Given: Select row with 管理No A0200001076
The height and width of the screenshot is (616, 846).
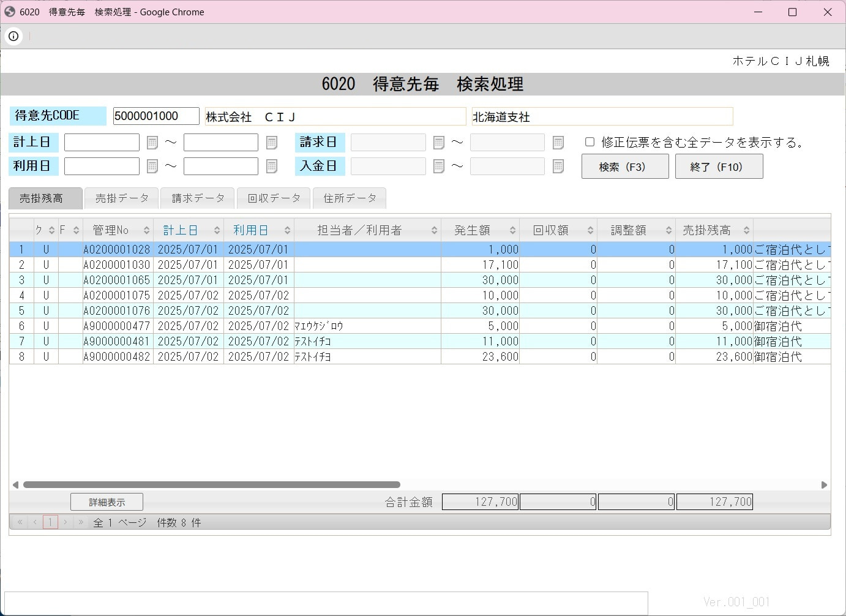Looking at the screenshot, I should (x=420, y=310).
